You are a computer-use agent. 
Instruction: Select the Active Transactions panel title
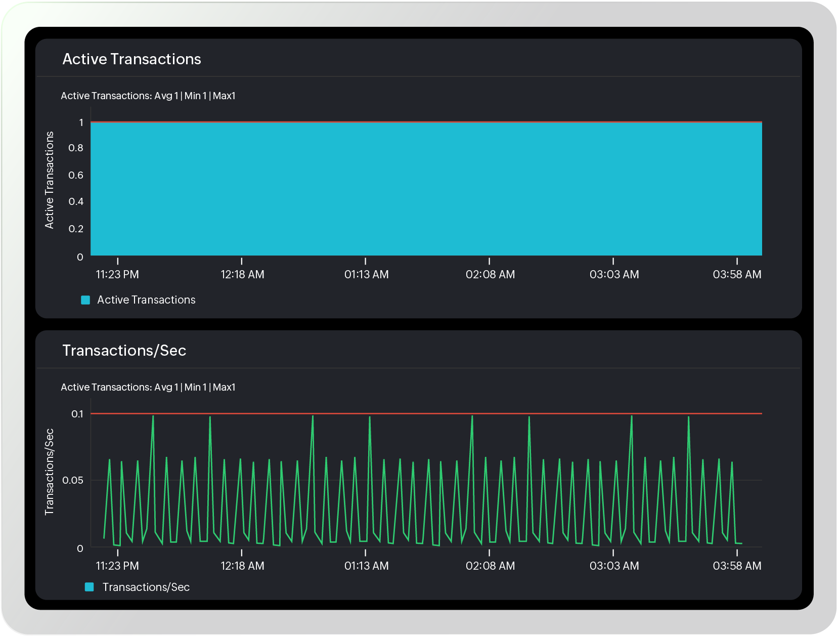[x=132, y=59]
